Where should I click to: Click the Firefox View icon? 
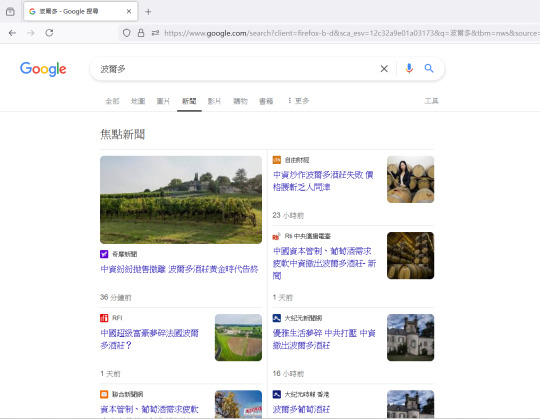[x=10, y=12]
